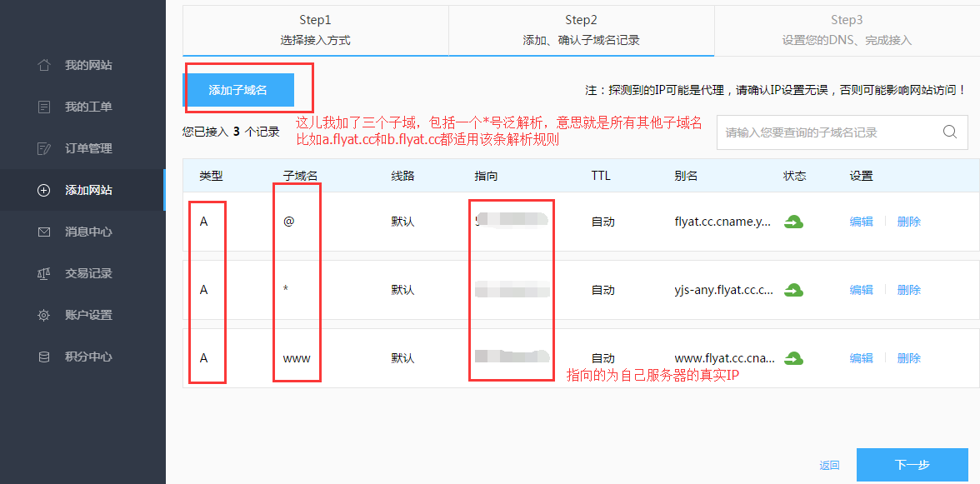Select the 交易记录 megaphone icon
The image size is (980, 484).
43,273
